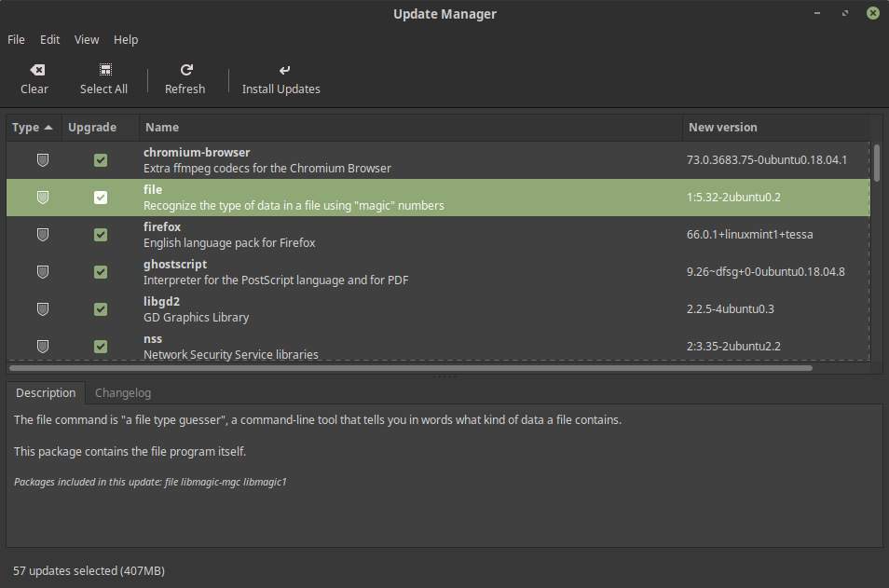Click the shield type icon for chromium-browser
This screenshot has width=889, height=588.
pos(43,160)
